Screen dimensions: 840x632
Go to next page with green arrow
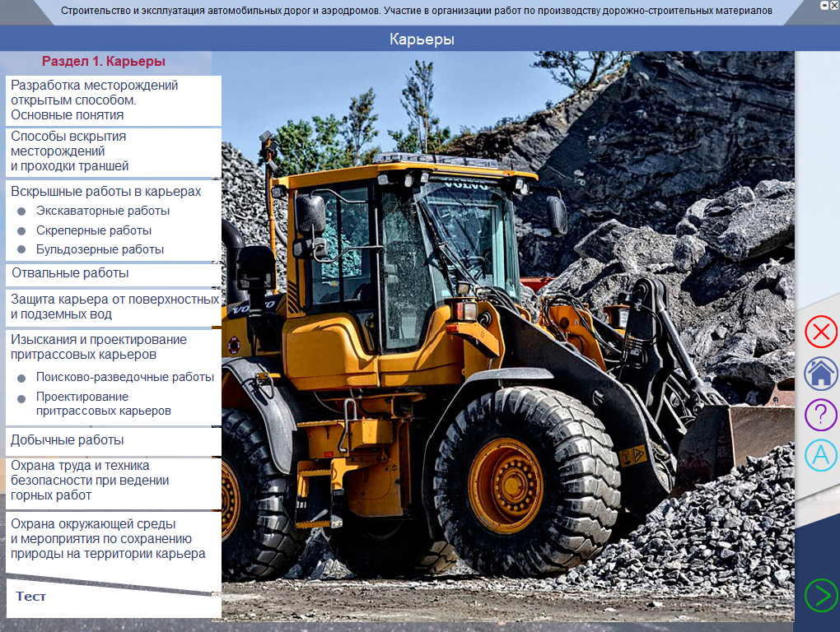coord(820,595)
